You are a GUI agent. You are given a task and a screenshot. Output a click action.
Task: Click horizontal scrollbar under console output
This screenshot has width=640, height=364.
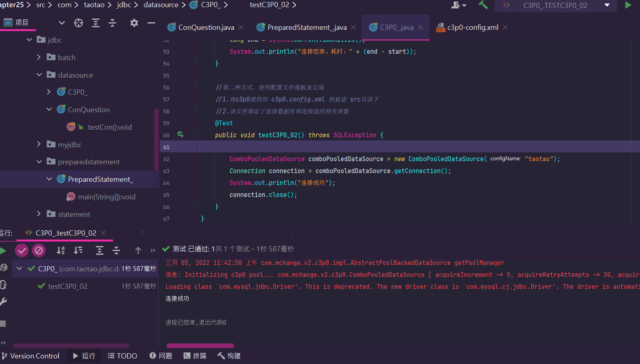[200, 346]
